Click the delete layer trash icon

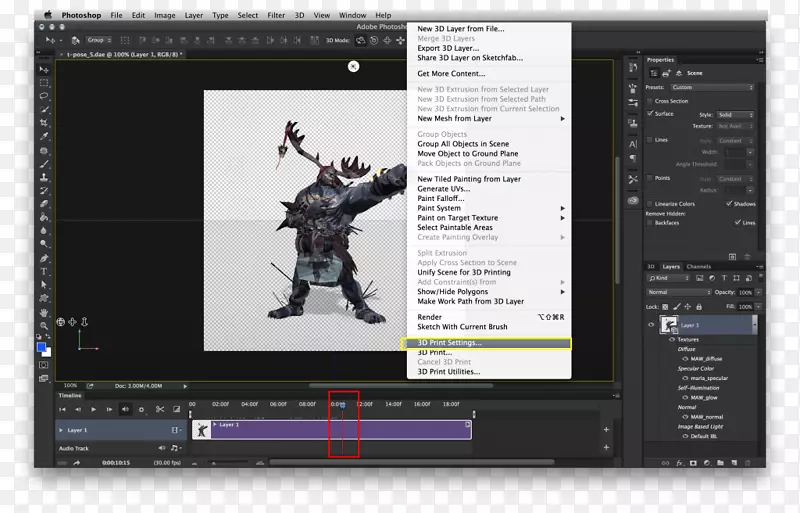click(747, 463)
